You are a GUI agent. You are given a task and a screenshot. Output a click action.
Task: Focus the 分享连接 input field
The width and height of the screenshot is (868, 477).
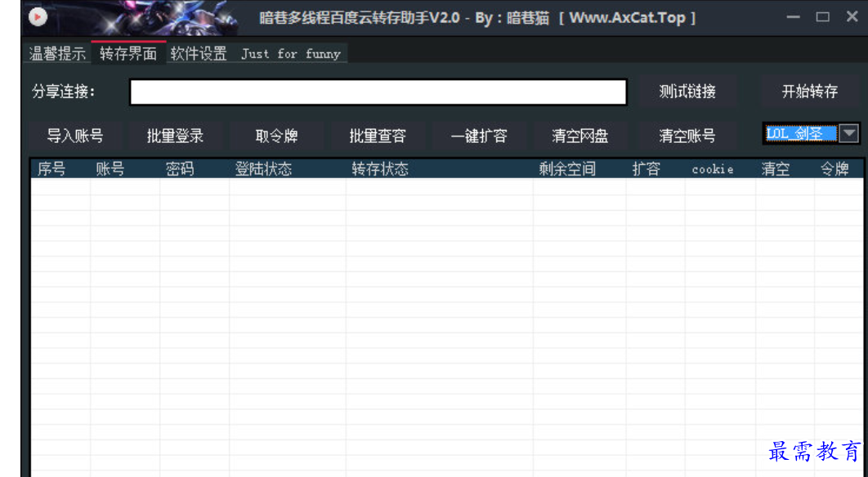coord(378,91)
